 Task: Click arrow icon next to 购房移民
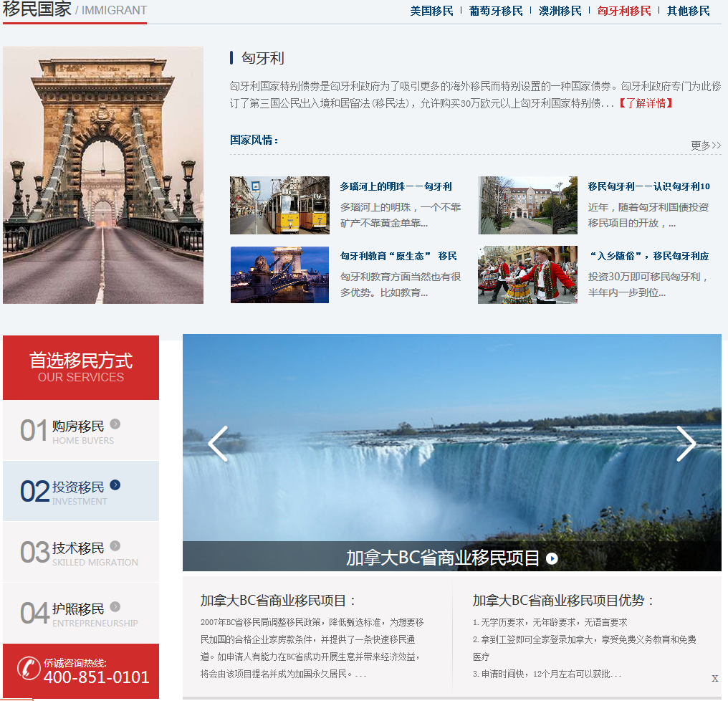[115, 424]
